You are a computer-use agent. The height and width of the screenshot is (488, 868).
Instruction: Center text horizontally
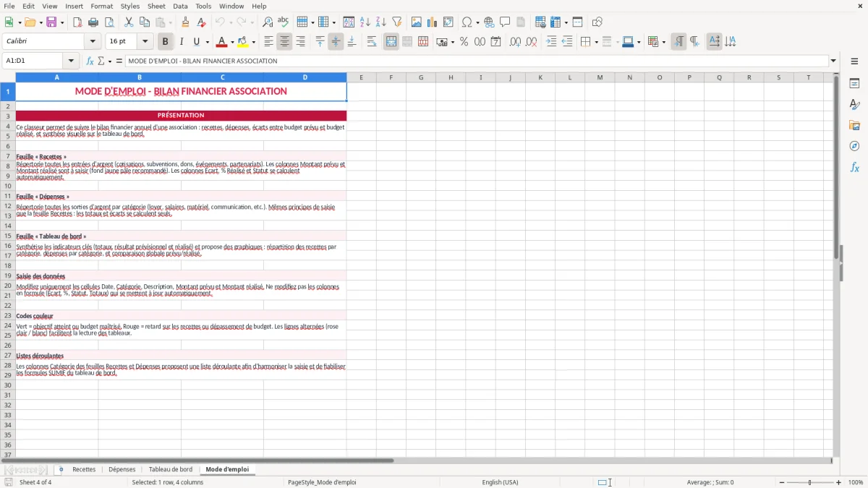pos(284,42)
